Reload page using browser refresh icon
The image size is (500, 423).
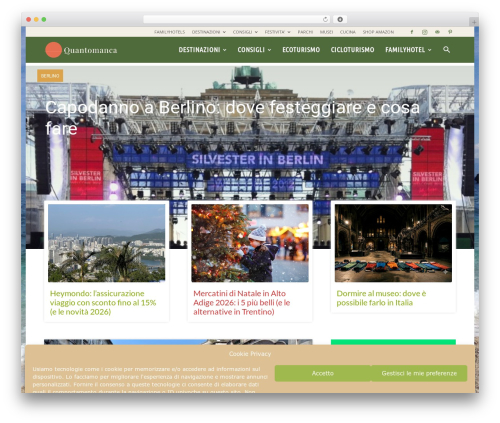pos(325,19)
